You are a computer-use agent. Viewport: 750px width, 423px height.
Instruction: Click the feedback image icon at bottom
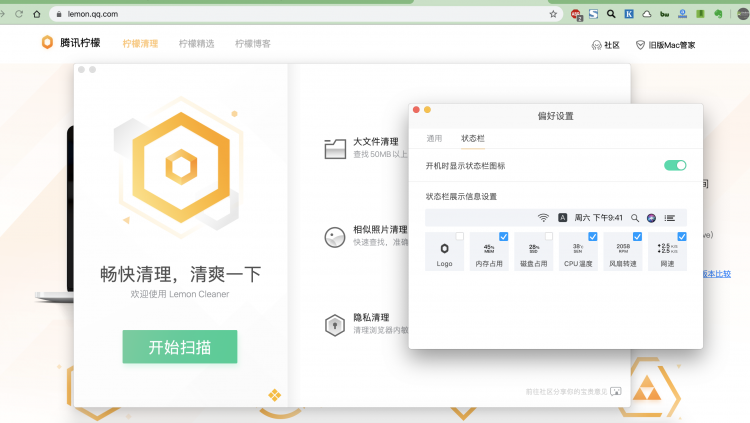tap(616, 391)
